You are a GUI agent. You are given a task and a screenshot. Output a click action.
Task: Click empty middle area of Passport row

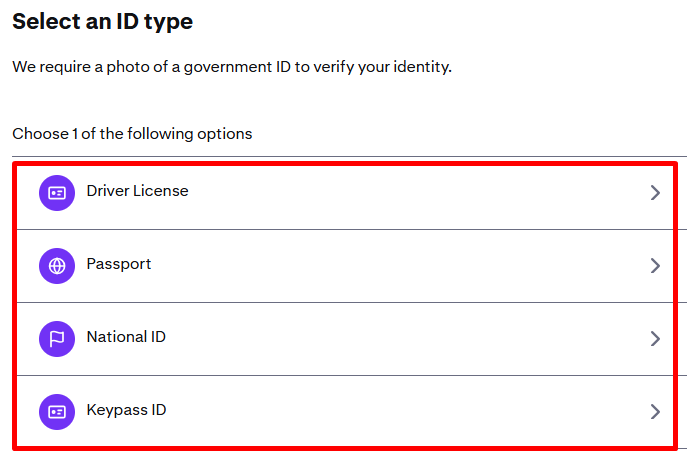(x=400, y=266)
